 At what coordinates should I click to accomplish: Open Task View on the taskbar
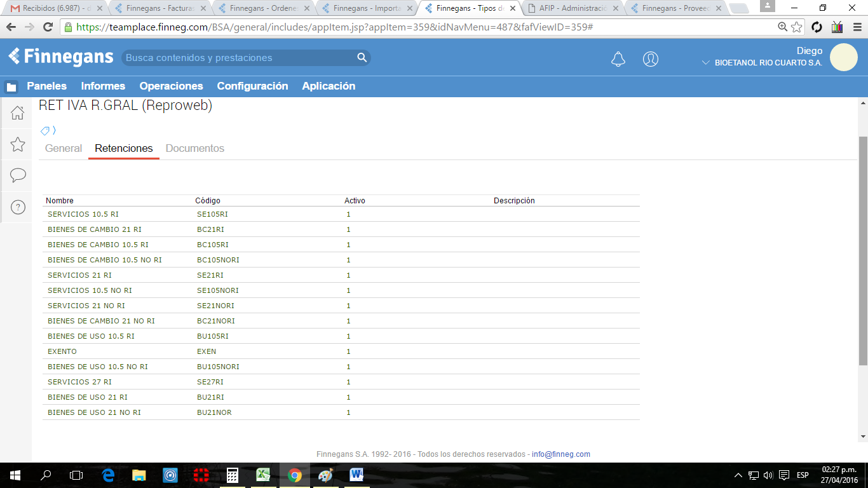coord(76,475)
